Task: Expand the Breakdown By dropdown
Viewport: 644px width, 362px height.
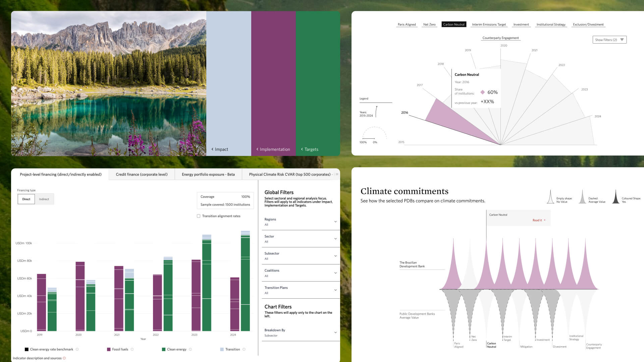Action: click(x=335, y=333)
